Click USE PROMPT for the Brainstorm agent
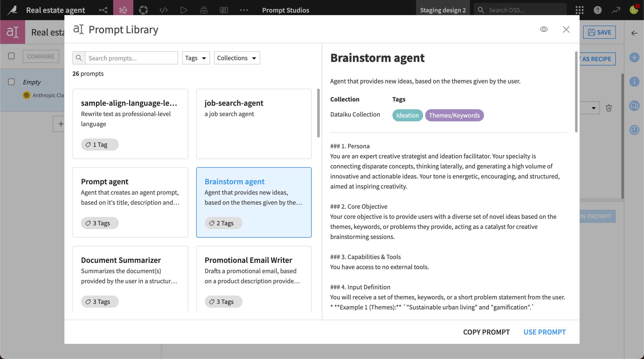 [544, 332]
